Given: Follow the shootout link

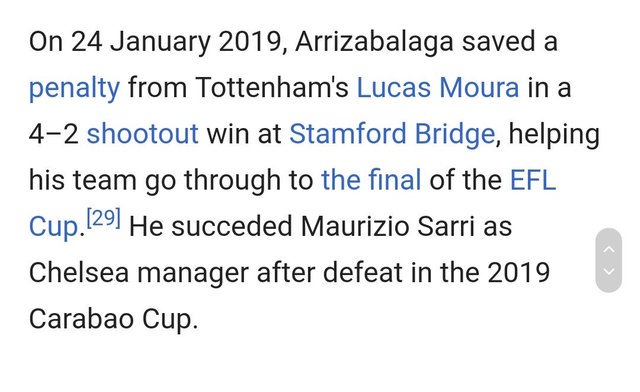Looking at the screenshot, I should click(142, 134).
